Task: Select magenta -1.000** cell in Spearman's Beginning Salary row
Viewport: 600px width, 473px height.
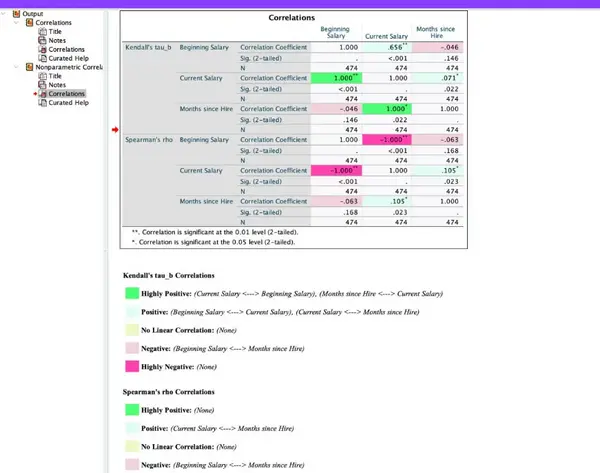Action: [386, 140]
